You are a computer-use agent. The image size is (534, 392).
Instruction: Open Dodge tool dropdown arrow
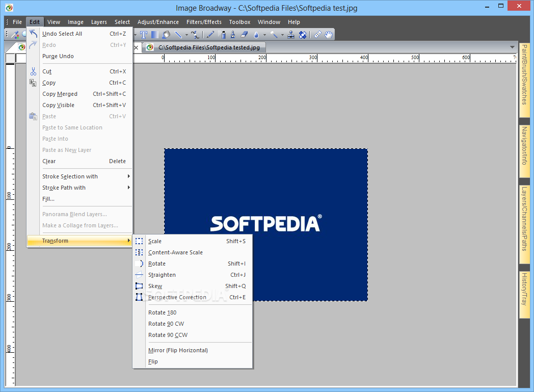282,35
